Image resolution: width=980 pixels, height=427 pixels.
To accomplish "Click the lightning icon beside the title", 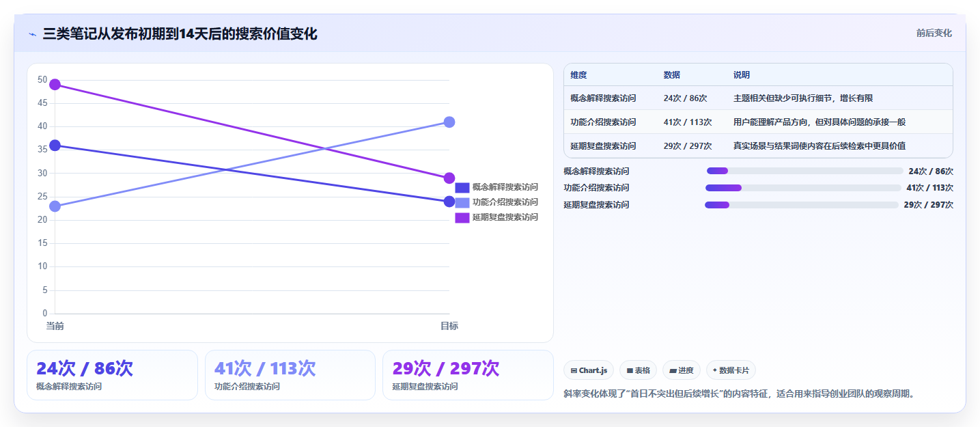I will pyautogui.click(x=33, y=34).
